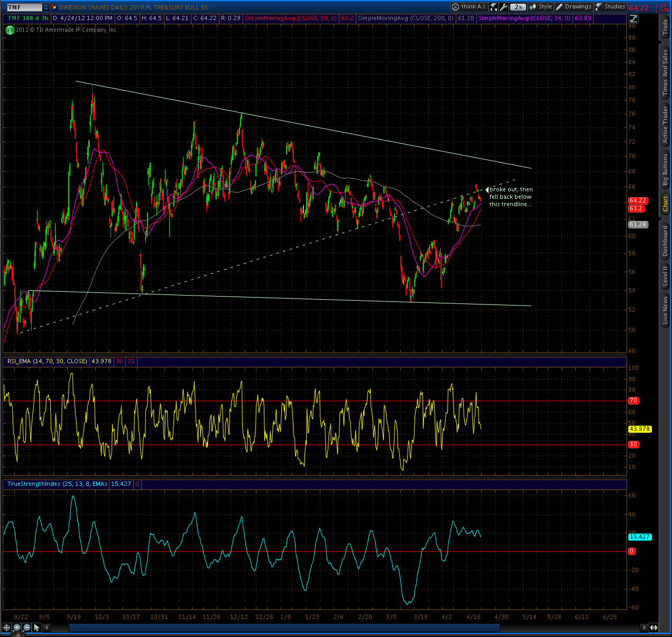Open the Big Buttons side tab
Viewport: 672px width, 637px height.
coord(665,169)
